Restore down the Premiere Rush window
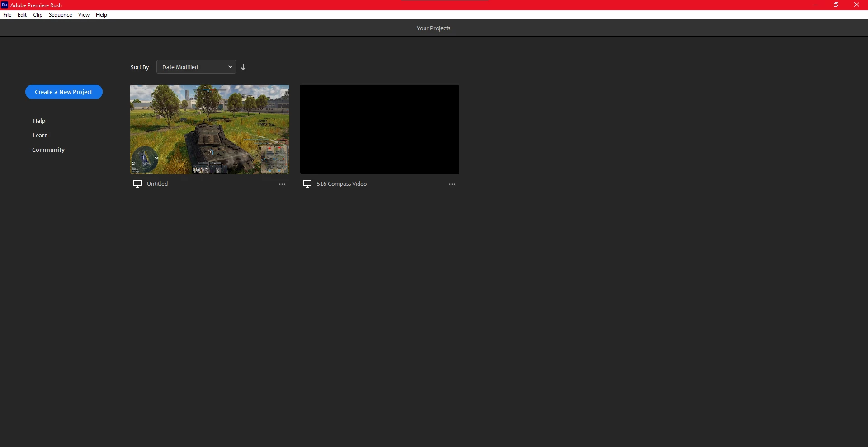 click(836, 5)
